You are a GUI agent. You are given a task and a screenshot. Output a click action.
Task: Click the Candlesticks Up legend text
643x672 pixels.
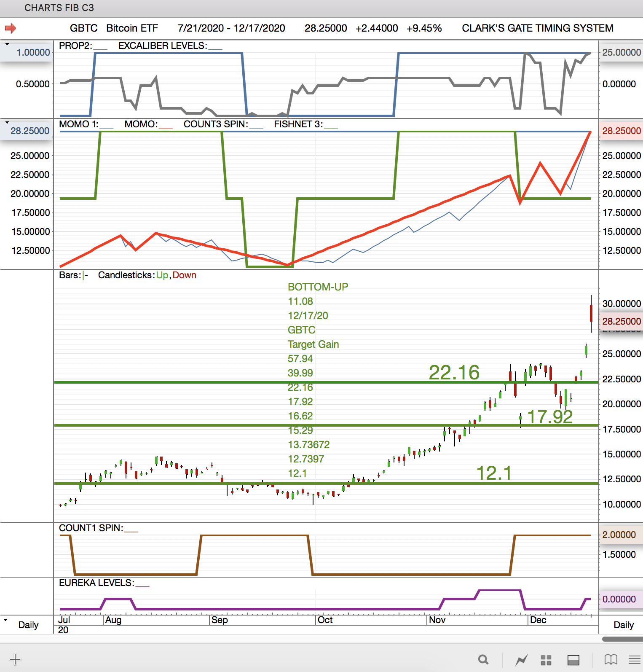click(x=162, y=275)
